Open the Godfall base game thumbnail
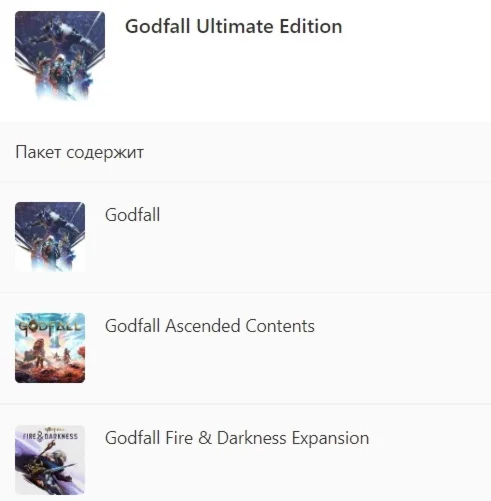The image size is (491, 501). point(50,237)
